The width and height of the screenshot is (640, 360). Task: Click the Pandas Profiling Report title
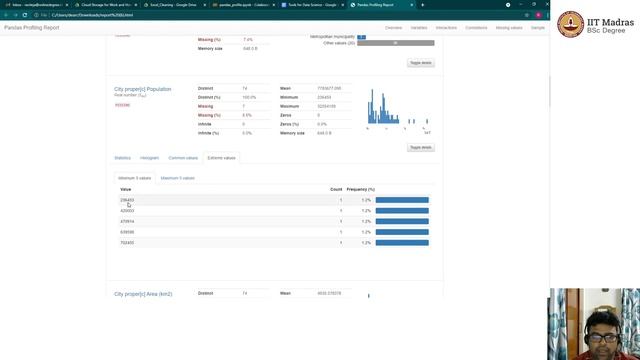tap(32, 28)
